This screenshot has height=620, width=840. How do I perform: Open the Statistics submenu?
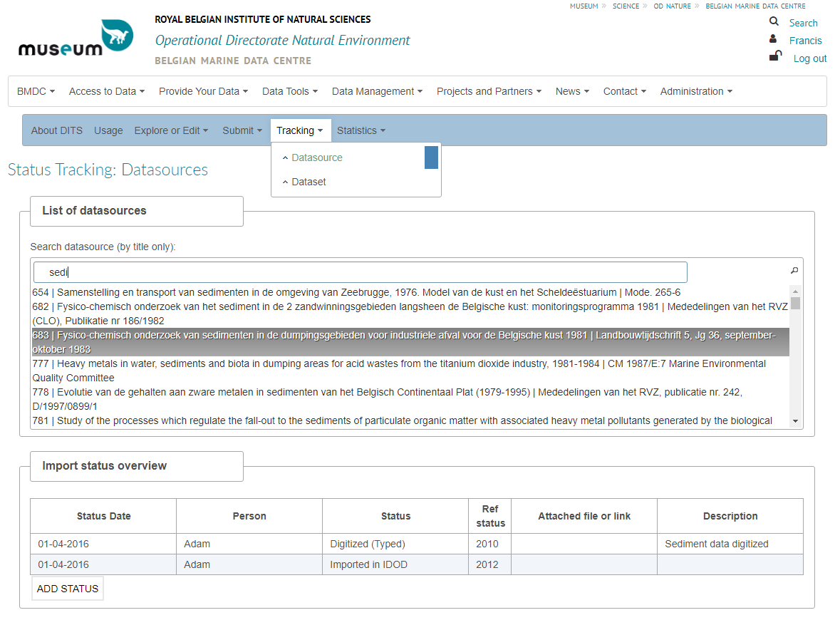pos(361,130)
